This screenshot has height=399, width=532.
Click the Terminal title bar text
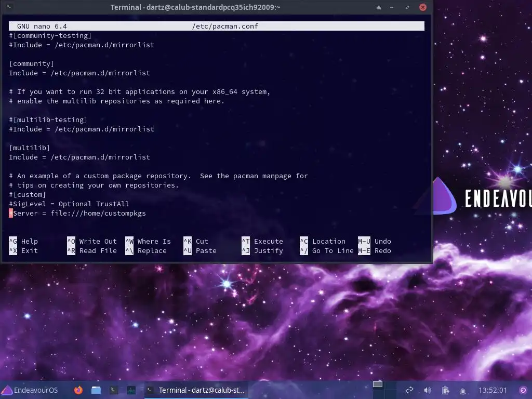tap(195, 7)
